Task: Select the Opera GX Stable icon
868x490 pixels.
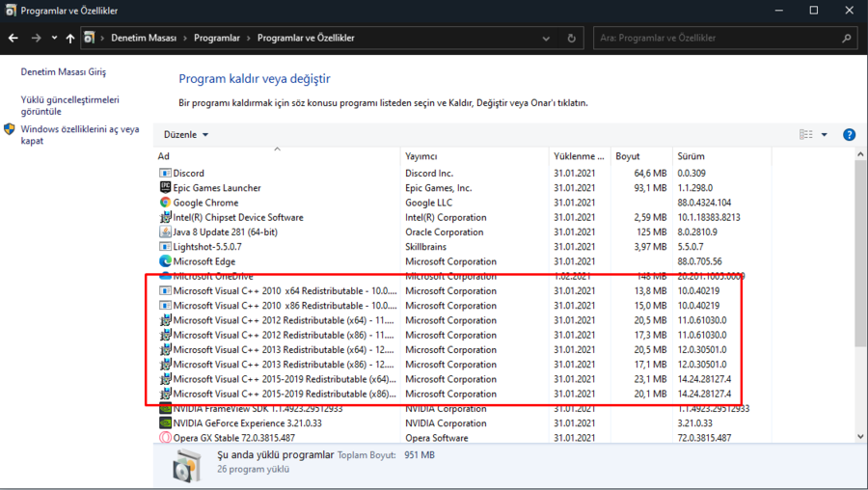Action: coord(165,438)
